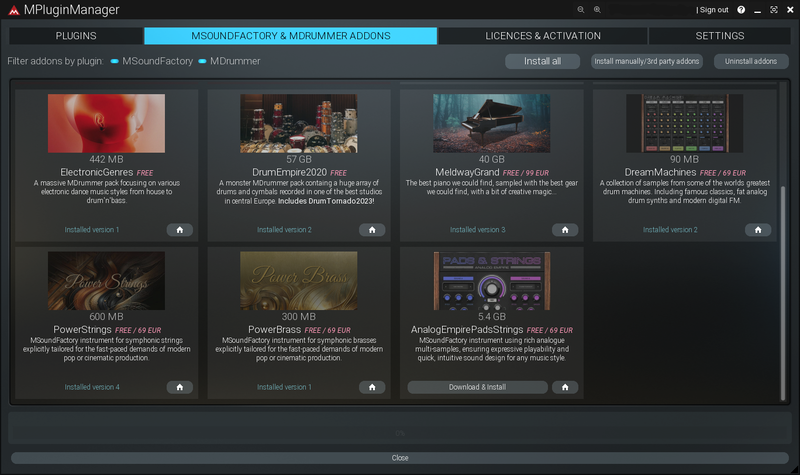800x475 pixels.
Task: Click Install manually/3rd party addons
Action: point(646,61)
